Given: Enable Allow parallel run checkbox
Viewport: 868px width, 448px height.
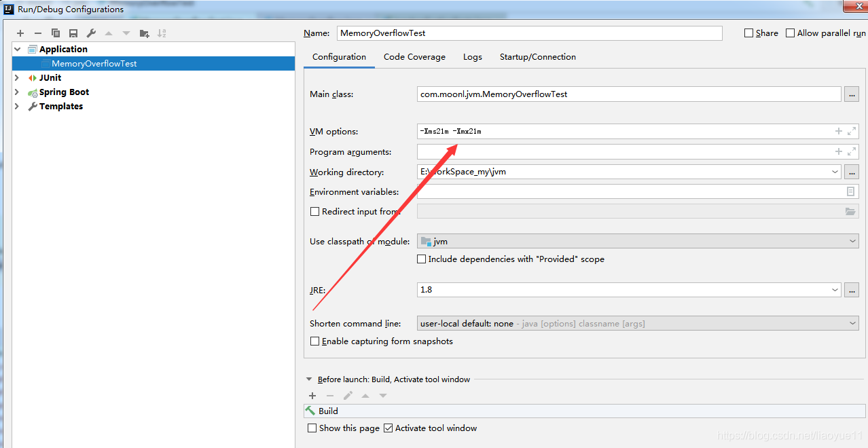Looking at the screenshot, I should (791, 33).
